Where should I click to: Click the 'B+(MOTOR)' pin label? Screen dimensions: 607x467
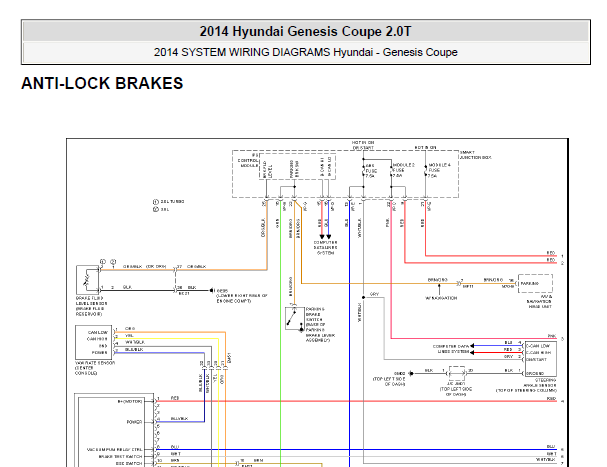click(130, 401)
